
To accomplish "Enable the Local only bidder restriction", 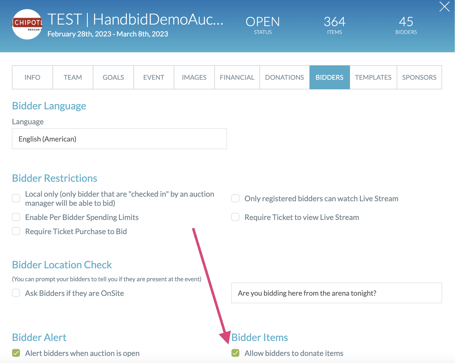I will (x=16, y=198).
